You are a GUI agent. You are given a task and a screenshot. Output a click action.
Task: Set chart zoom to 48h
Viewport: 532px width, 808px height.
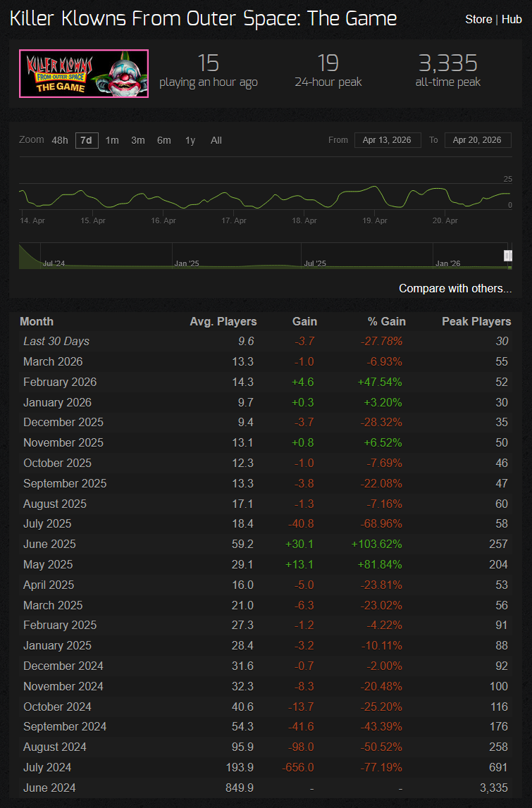coord(60,140)
